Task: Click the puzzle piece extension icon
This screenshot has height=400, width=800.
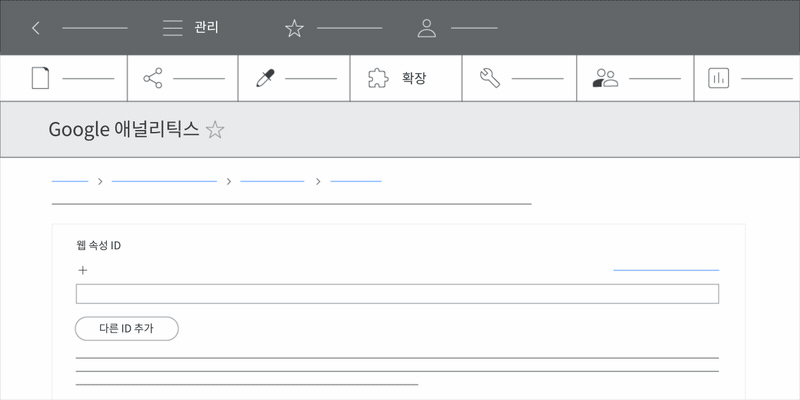Action: click(x=378, y=78)
